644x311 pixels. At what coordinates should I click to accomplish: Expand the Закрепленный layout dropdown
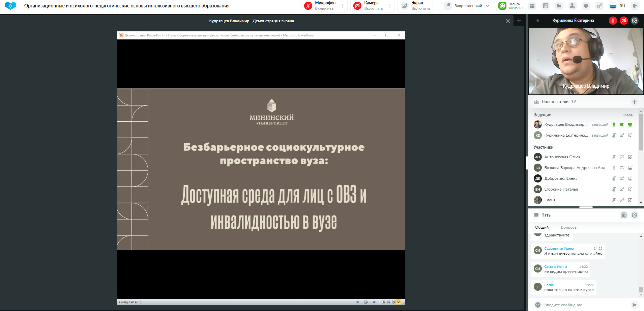[488, 6]
